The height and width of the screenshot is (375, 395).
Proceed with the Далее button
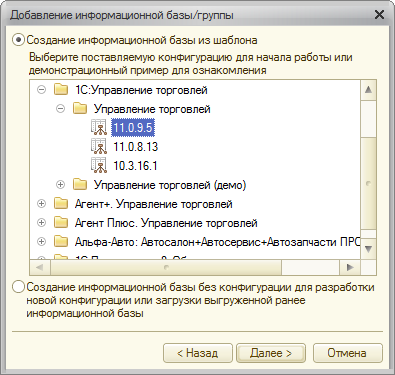271,353
